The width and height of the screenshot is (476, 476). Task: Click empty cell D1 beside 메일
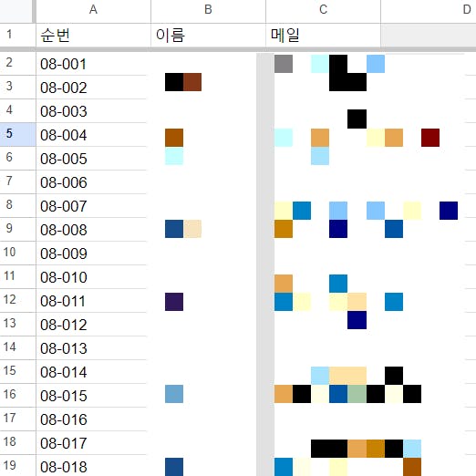(429, 35)
